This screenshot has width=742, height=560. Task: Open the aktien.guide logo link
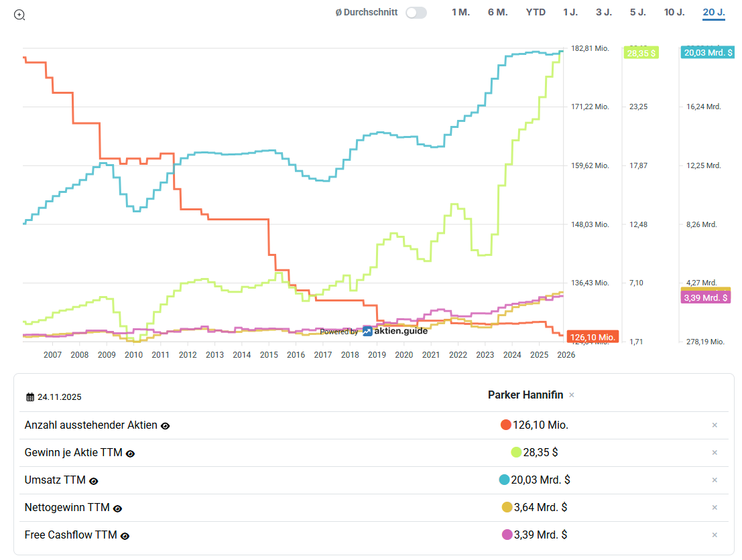point(395,330)
